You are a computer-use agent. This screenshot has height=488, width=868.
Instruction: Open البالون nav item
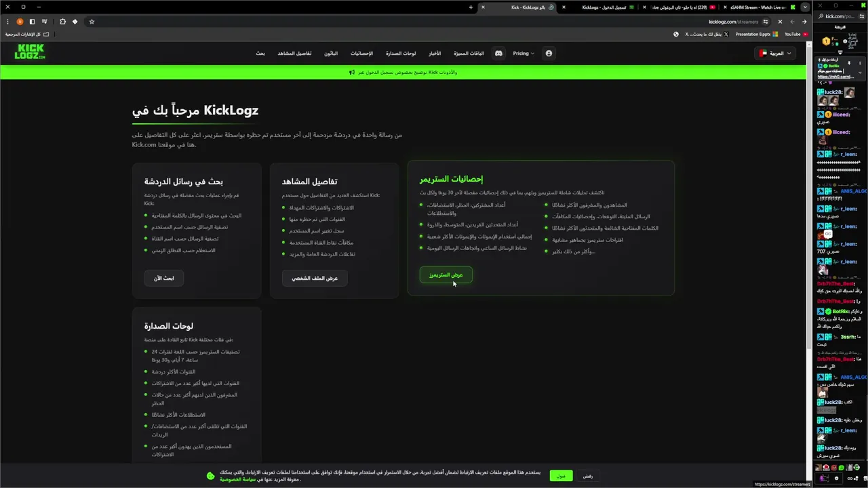(331, 53)
